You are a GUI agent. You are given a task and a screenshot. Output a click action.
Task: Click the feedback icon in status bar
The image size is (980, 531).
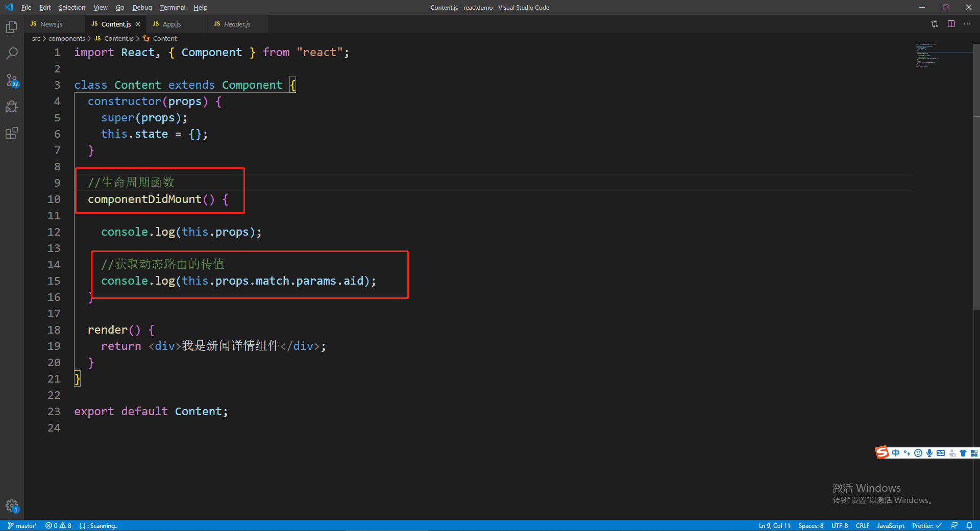point(954,525)
